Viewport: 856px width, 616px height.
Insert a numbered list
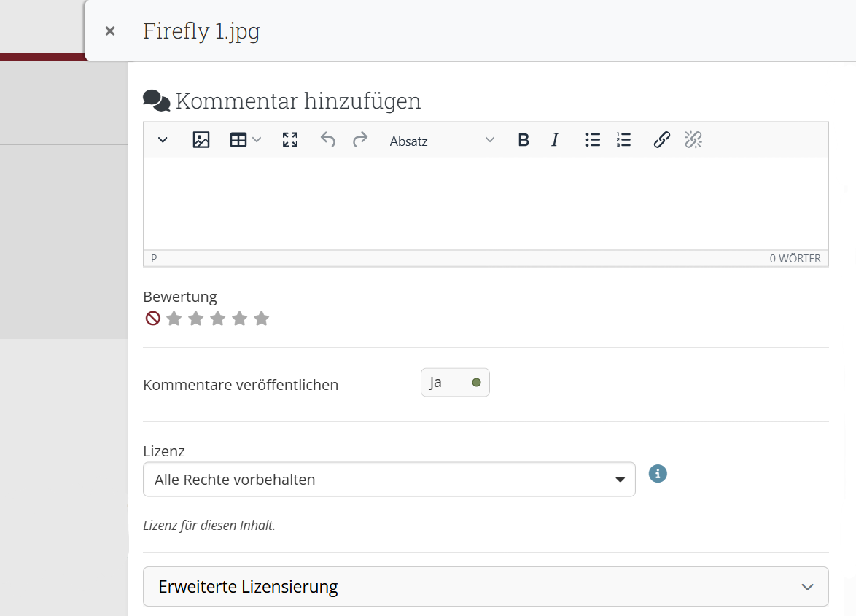(623, 140)
